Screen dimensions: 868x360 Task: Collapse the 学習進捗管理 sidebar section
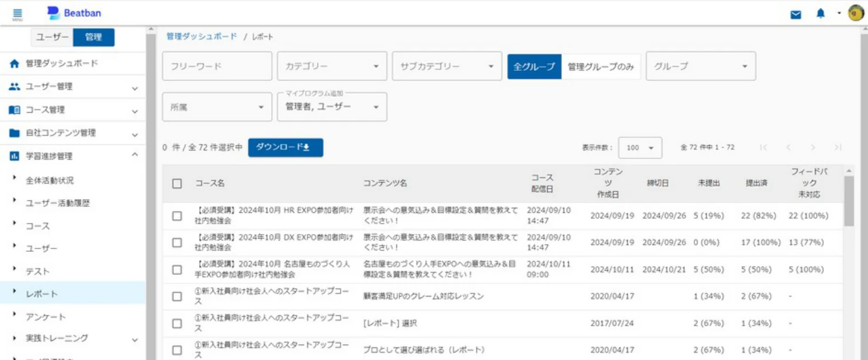tap(135, 155)
